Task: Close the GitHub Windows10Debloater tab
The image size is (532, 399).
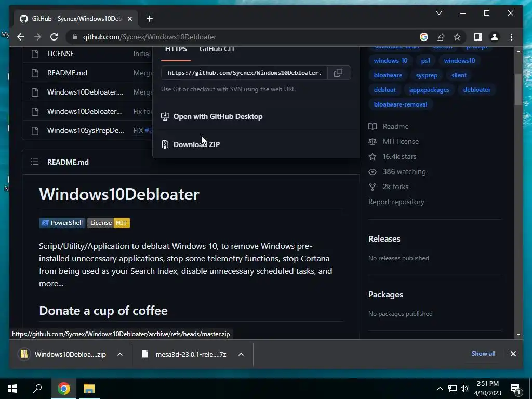Action: [129, 19]
